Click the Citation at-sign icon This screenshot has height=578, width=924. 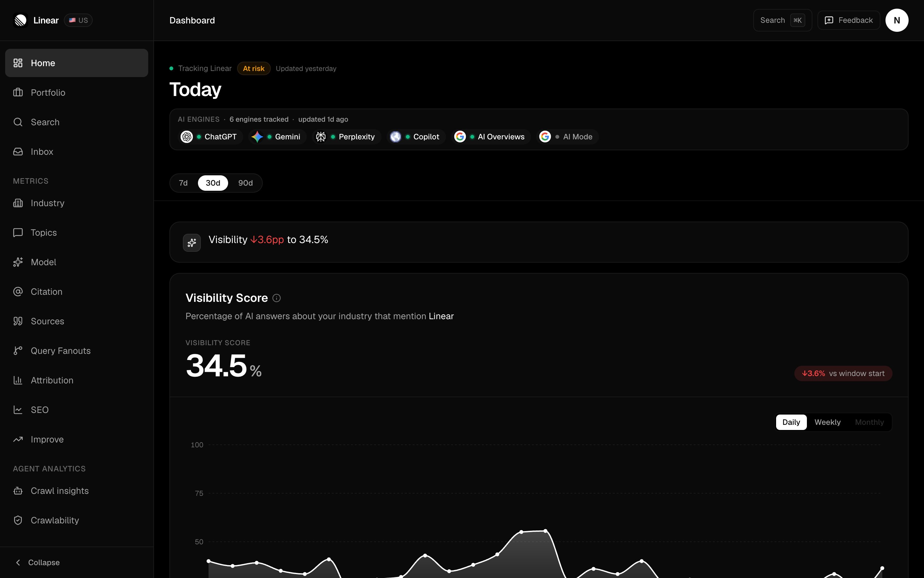pyautogui.click(x=18, y=292)
